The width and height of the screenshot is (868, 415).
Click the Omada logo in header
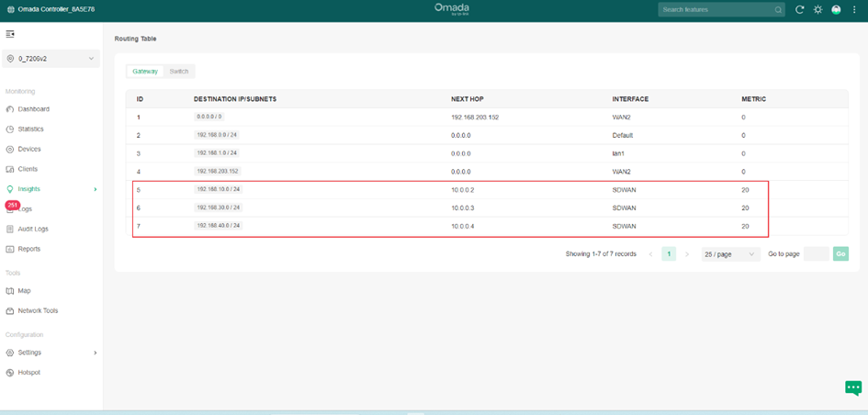click(x=452, y=9)
